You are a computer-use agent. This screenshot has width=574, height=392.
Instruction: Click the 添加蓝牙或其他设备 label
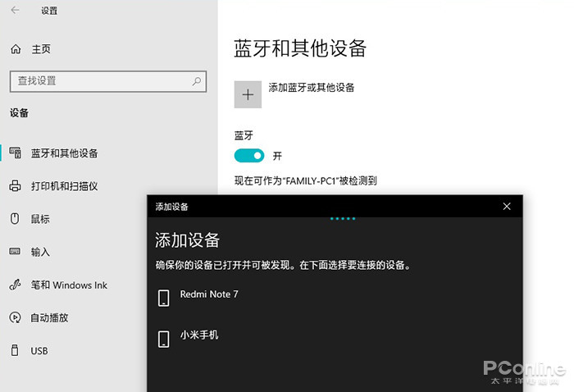pos(312,88)
